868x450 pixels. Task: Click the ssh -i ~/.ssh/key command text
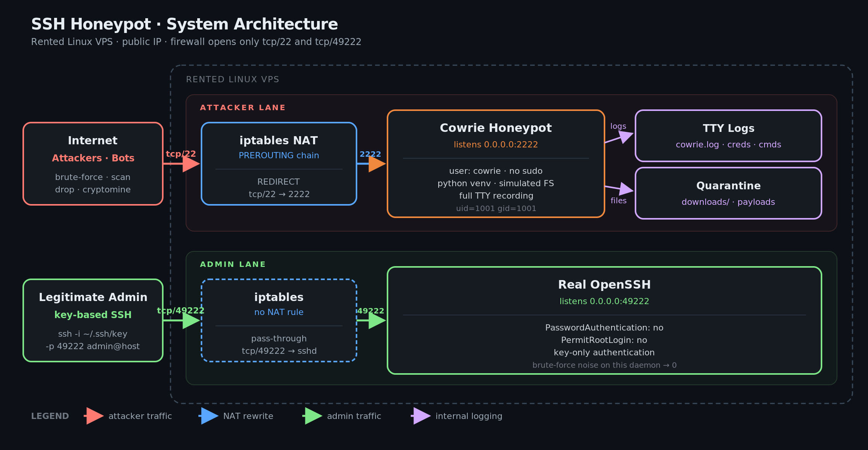(93, 334)
